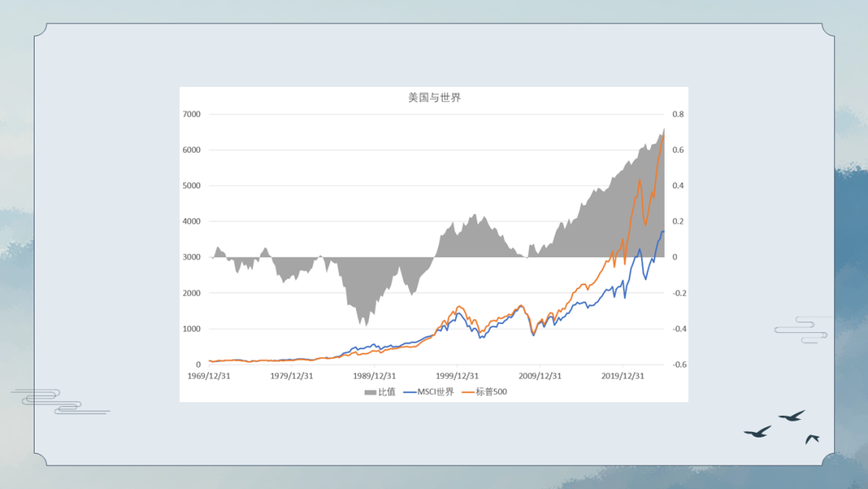Click the 比值 legend entry
The height and width of the screenshot is (489, 868).
[379, 392]
